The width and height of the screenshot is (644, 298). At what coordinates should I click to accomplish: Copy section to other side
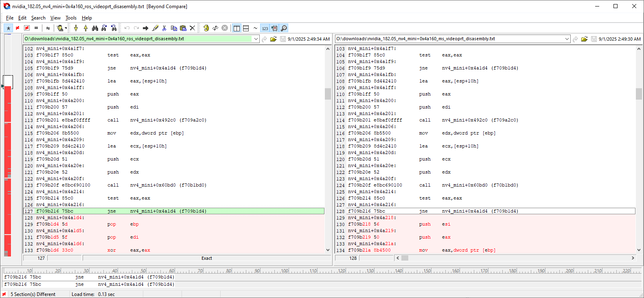pyautogui.click(x=146, y=28)
